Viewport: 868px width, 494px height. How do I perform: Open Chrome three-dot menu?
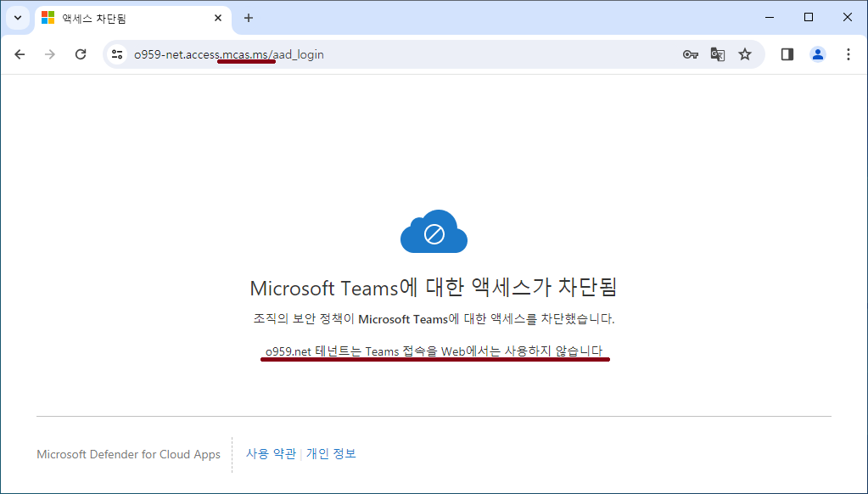click(848, 54)
